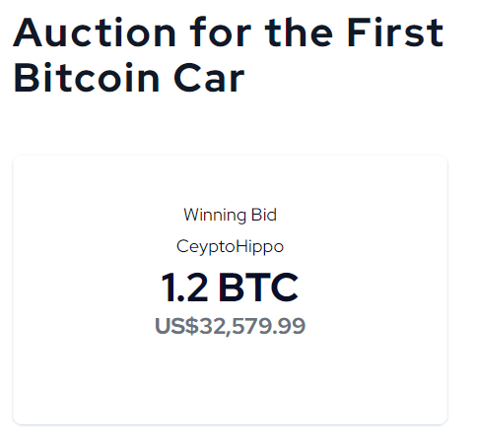Click the "1.2" number in the bid
Image resolution: width=477 pixels, height=448 pixels.
(184, 288)
